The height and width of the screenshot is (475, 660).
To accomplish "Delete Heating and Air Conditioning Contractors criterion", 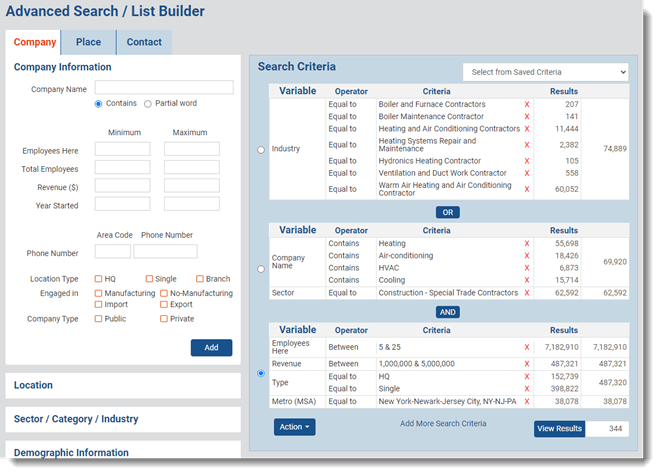I will [527, 129].
